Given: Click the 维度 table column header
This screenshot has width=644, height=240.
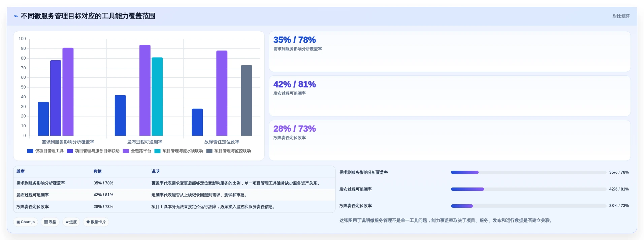Looking at the screenshot, I should pos(21,172).
